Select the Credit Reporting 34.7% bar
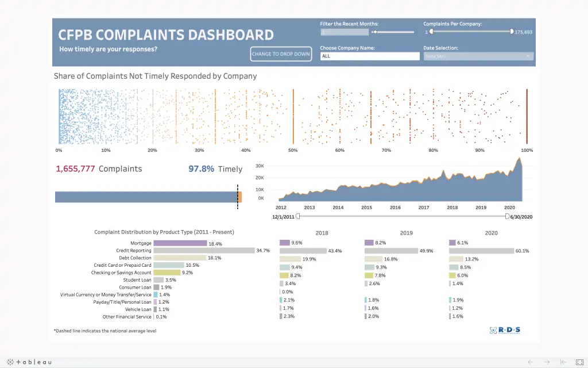Screen dimensions: 588x368 click(x=204, y=251)
